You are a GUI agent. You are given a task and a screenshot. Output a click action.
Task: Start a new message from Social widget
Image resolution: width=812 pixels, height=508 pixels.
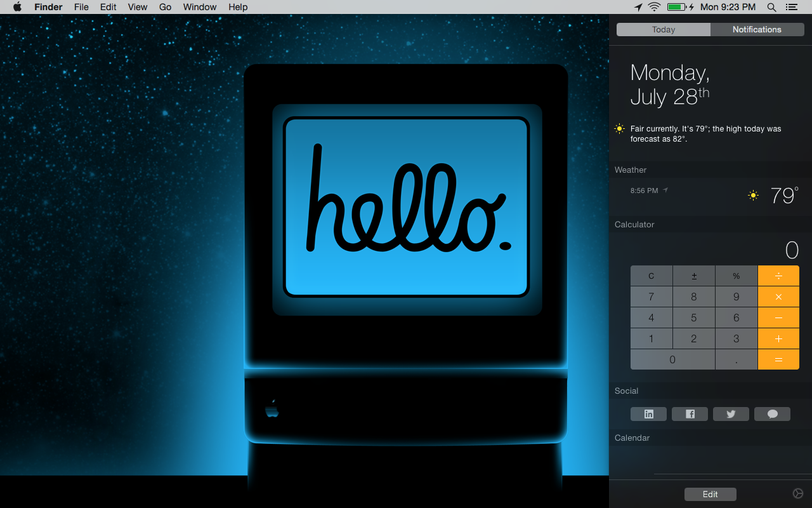click(x=772, y=414)
